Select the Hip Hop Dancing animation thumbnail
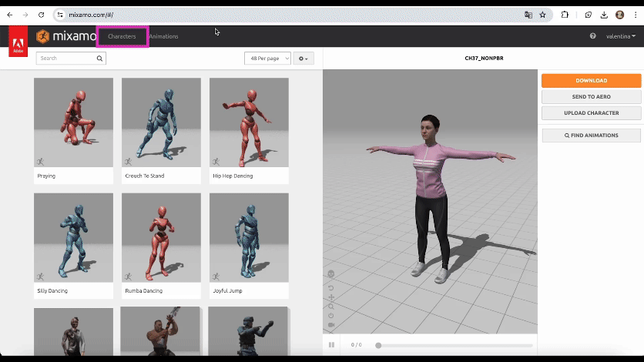Image resolution: width=644 pixels, height=362 pixels. coord(249,123)
